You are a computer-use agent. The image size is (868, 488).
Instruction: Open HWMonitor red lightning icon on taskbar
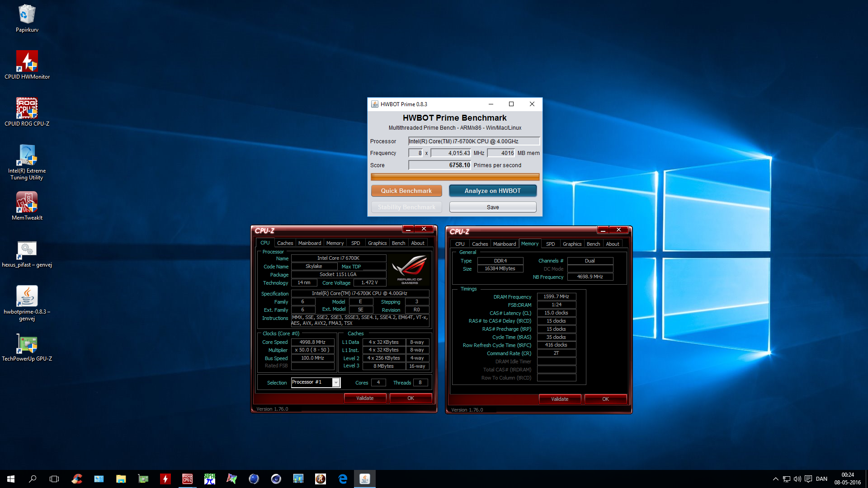[x=165, y=479]
